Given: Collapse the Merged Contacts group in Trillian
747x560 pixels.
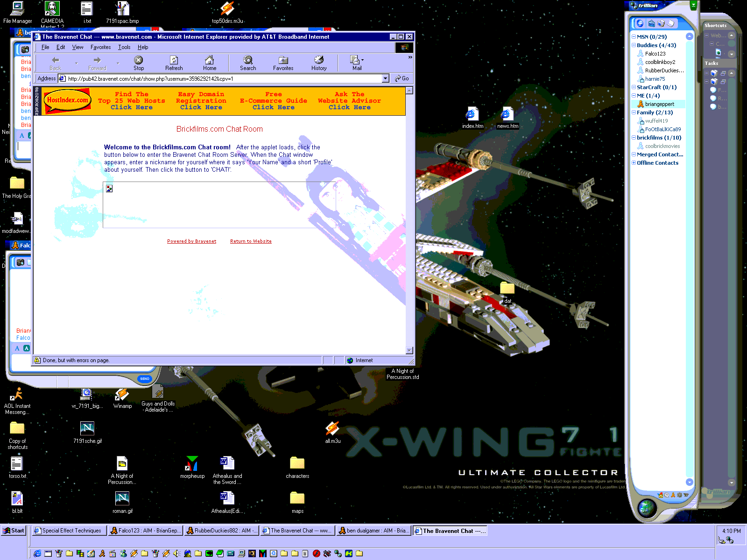Looking at the screenshot, I should (x=634, y=154).
